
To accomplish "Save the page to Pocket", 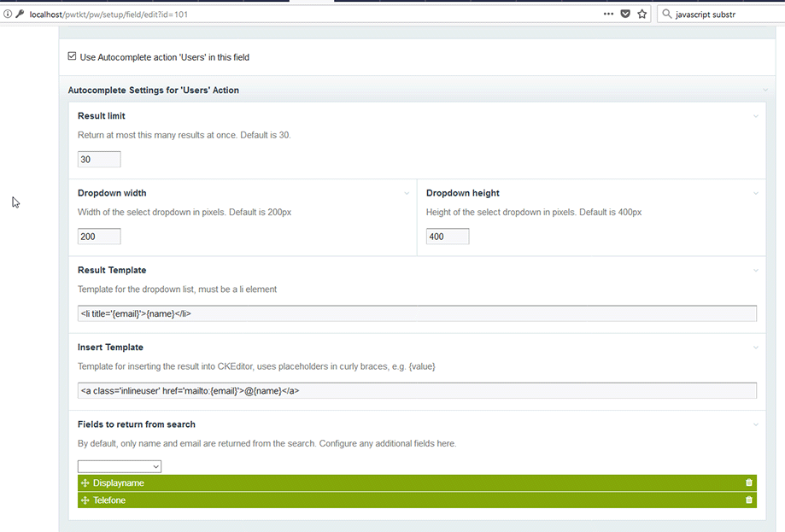I will pos(626,14).
